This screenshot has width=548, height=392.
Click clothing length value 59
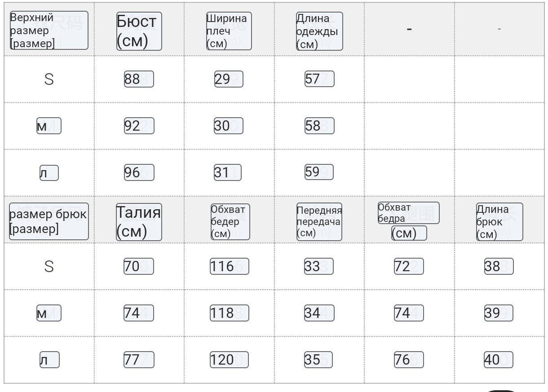(x=319, y=172)
